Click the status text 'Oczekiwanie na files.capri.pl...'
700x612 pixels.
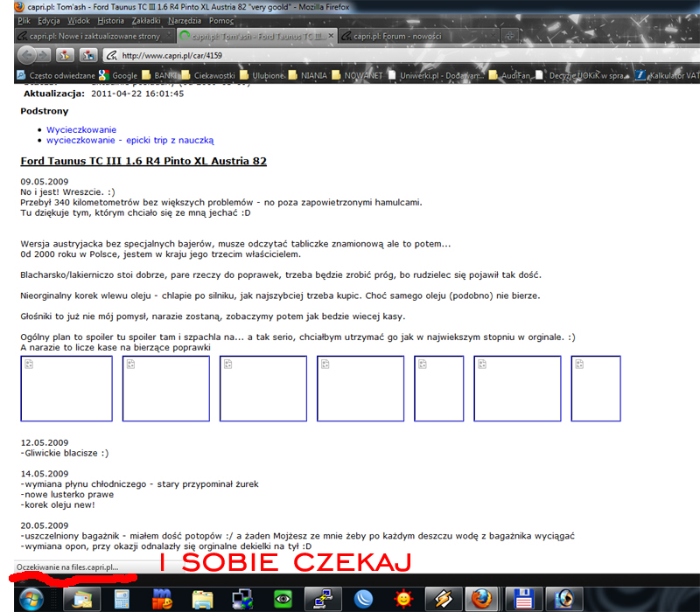67,567
